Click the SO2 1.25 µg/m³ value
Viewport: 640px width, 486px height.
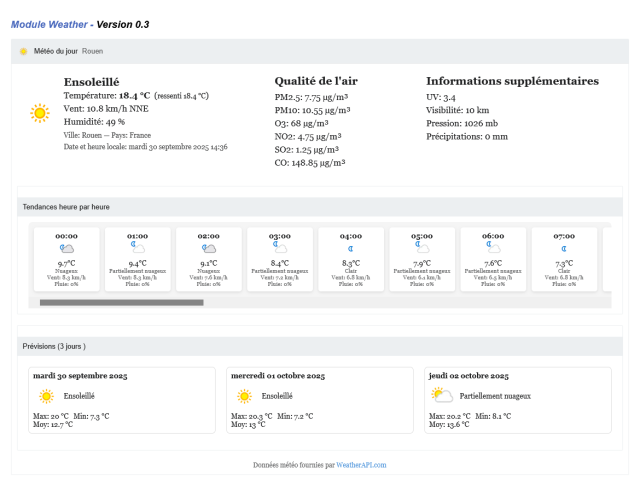pos(307,150)
